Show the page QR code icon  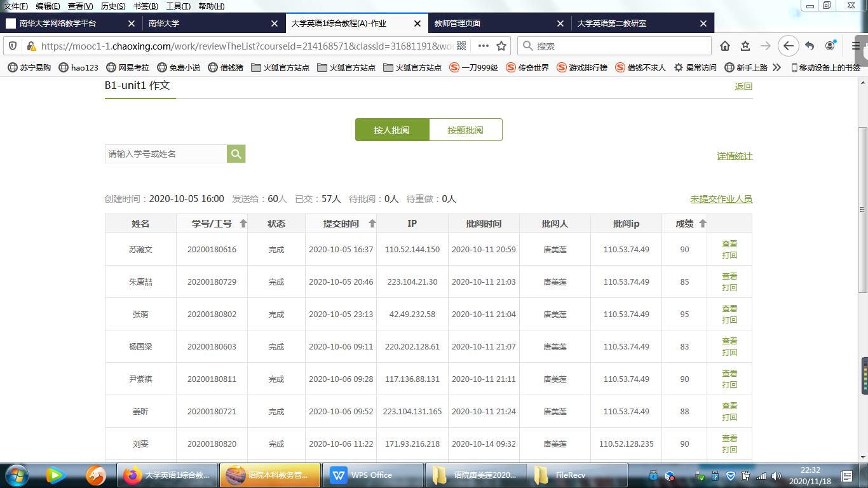(x=461, y=46)
